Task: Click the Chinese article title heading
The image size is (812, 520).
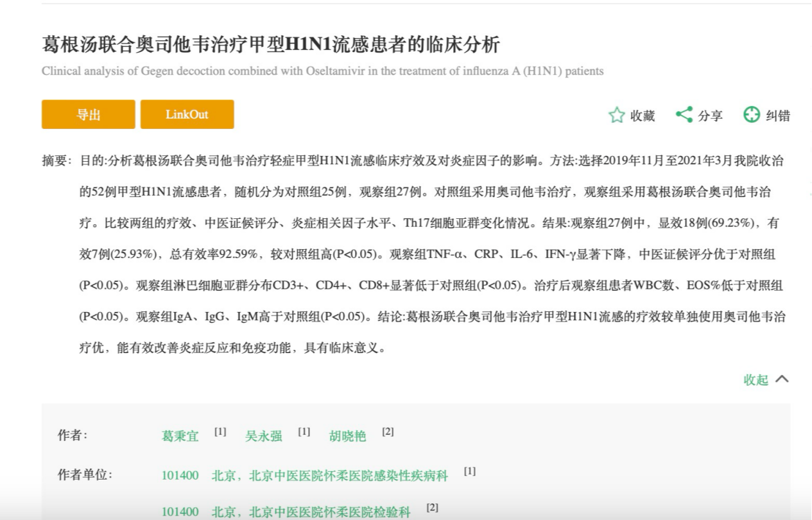Action: pos(270,45)
